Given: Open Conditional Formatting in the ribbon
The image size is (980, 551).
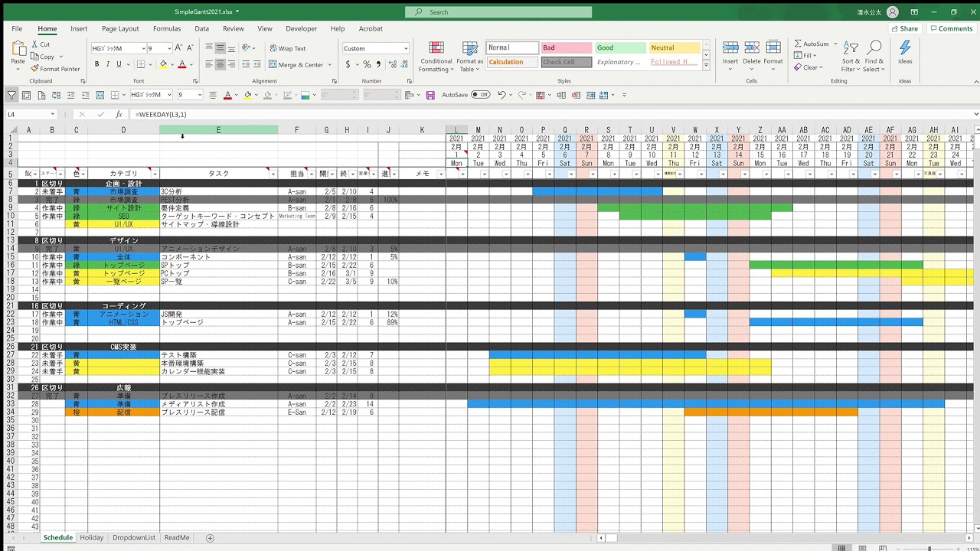Looking at the screenshot, I should [x=436, y=56].
